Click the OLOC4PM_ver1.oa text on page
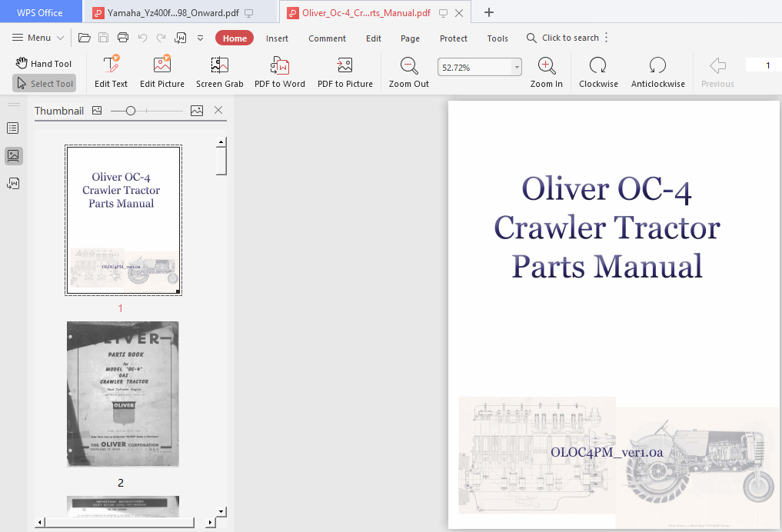 tap(607, 452)
